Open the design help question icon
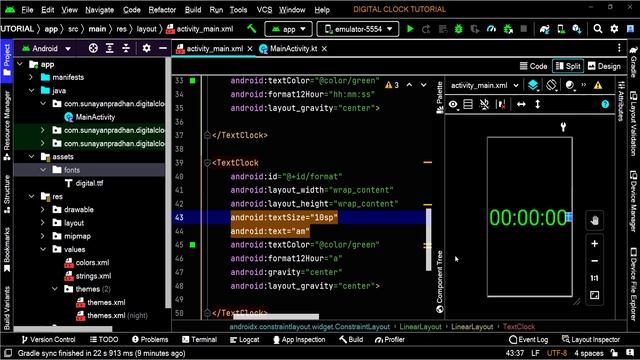This screenshot has width=640, height=360. 605,104
